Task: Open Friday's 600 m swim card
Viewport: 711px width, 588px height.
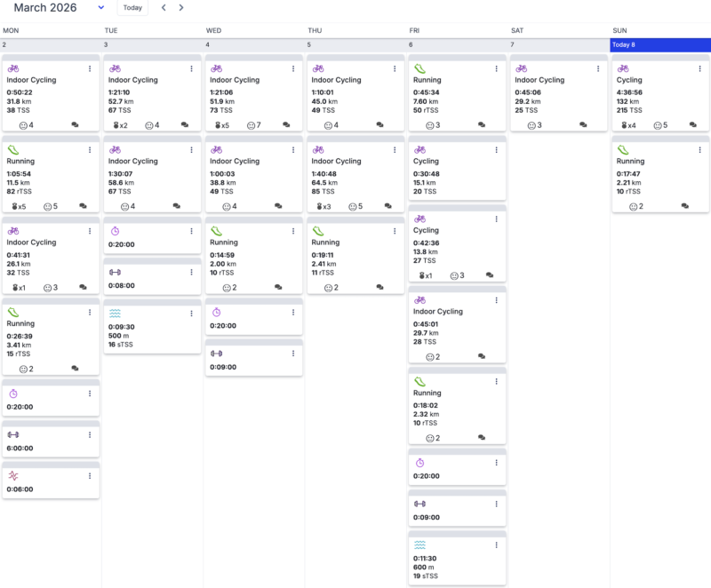Action: pyautogui.click(x=457, y=558)
